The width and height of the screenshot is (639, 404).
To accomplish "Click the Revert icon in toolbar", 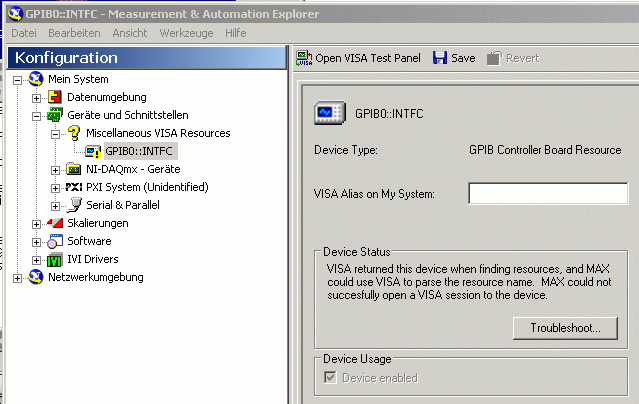I will [x=494, y=58].
